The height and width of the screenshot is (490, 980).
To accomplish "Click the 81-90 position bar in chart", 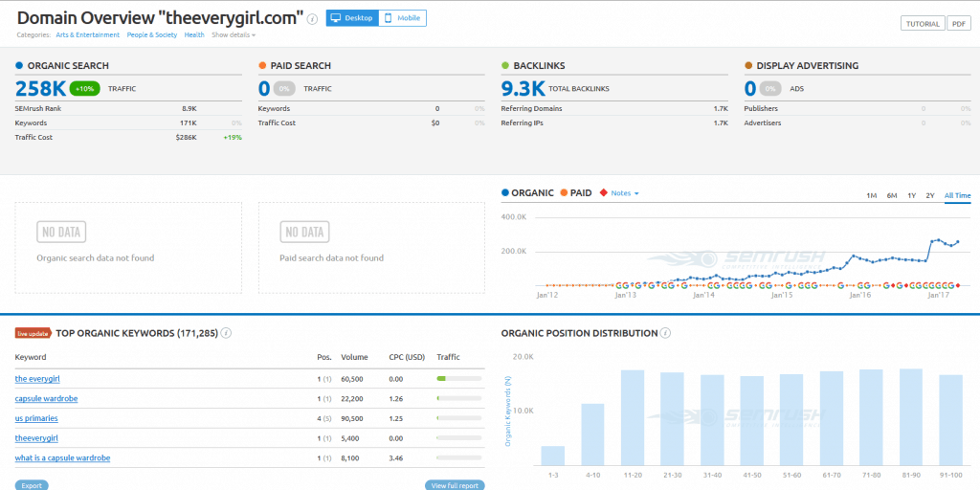I will pos(911,417).
